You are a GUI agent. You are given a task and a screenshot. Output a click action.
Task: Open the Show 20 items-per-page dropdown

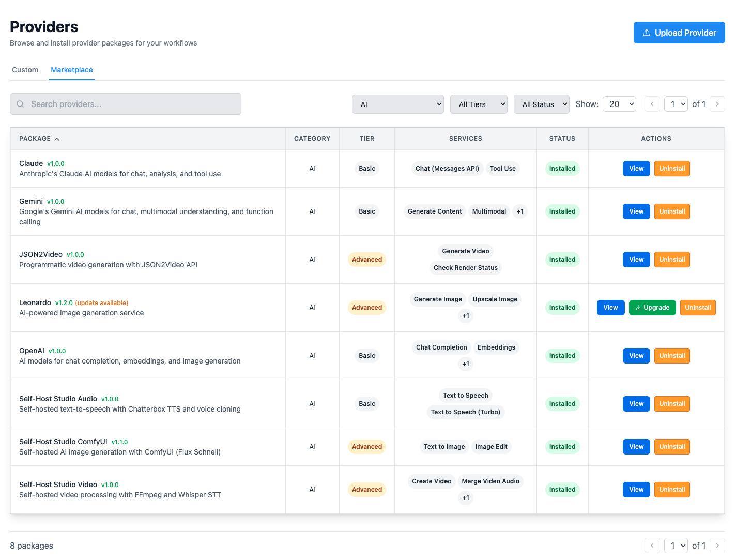pyautogui.click(x=619, y=104)
